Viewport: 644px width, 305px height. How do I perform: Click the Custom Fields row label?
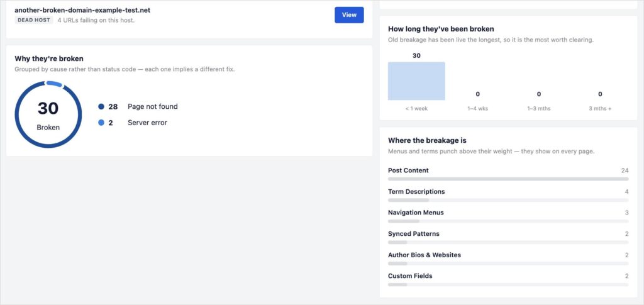coord(410,276)
